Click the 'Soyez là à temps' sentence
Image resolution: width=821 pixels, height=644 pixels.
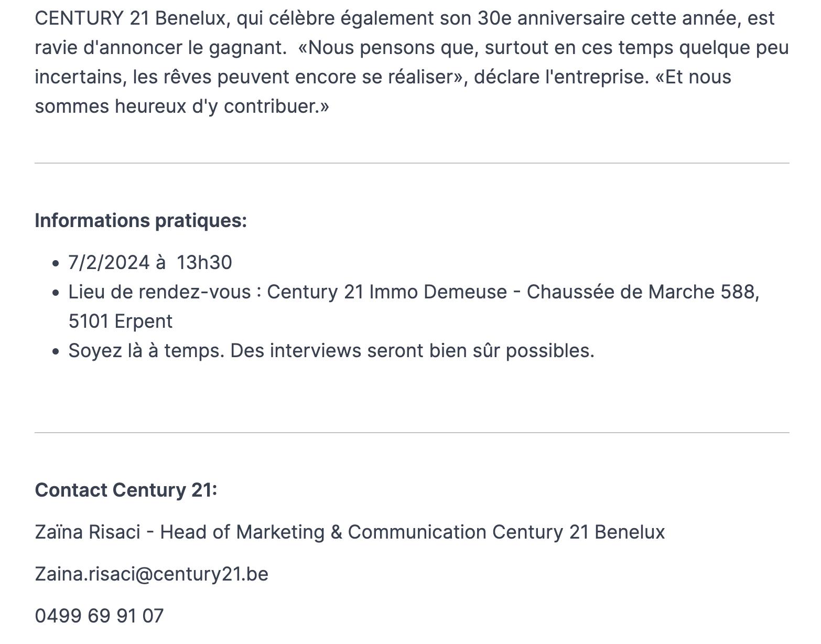tap(146, 350)
